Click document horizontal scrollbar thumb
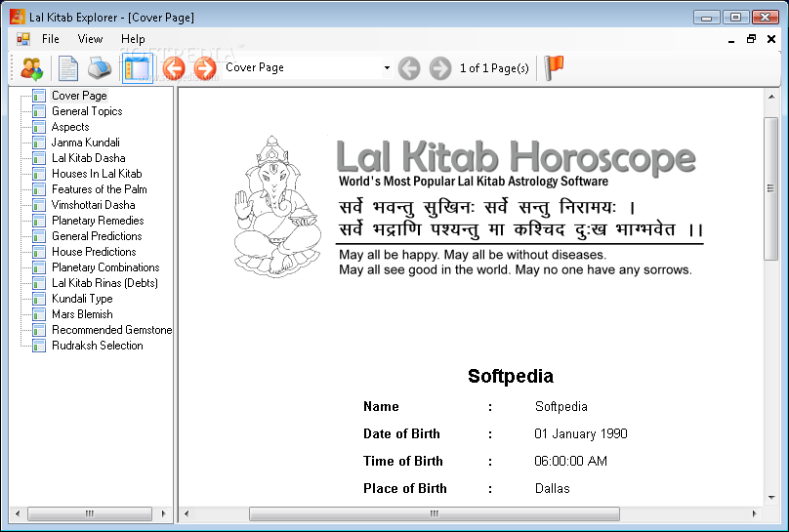Viewport: 789px width, 532px height. 435,513
